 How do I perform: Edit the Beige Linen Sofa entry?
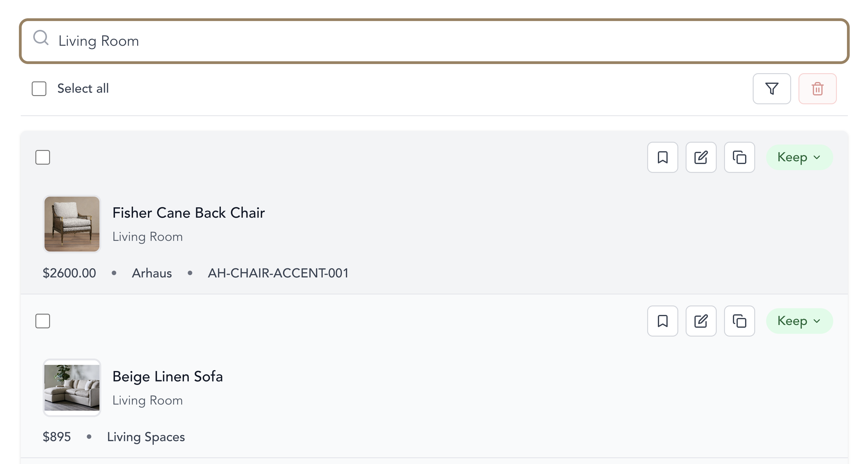coord(701,321)
